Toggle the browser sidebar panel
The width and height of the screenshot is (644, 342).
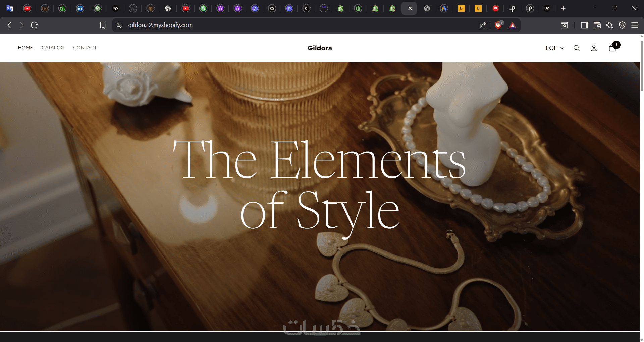[x=584, y=25]
